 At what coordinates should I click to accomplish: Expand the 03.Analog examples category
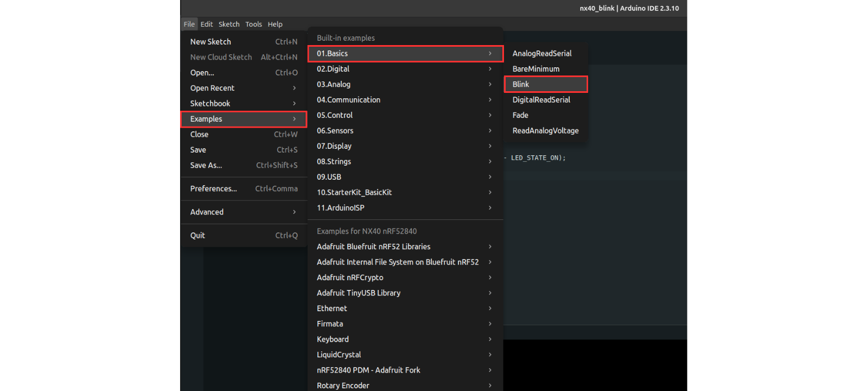point(405,85)
